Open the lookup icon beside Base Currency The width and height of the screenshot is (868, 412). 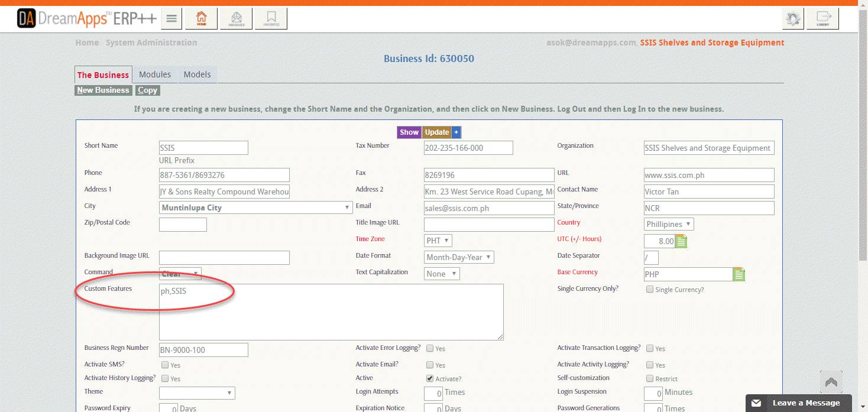(739, 274)
